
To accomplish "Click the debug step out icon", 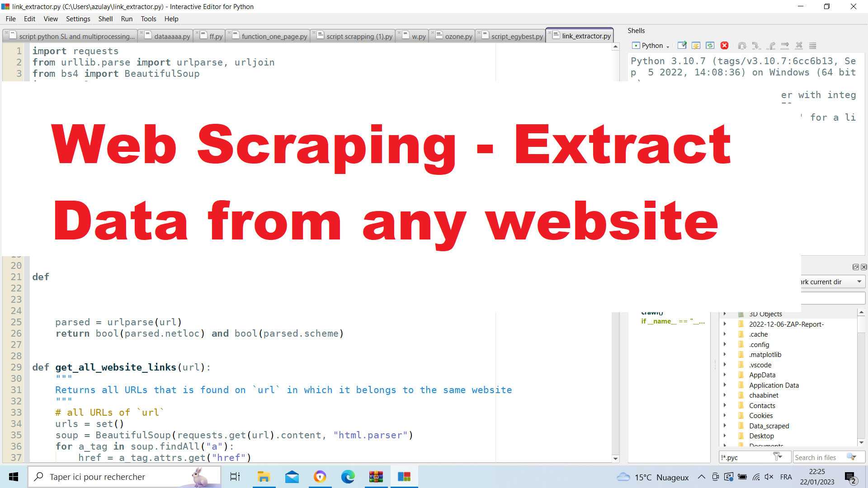I will coord(771,46).
